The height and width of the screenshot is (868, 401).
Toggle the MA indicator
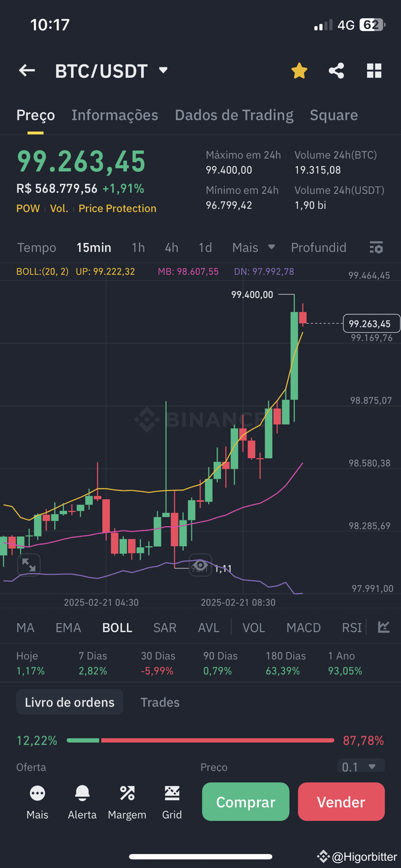point(25,627)
